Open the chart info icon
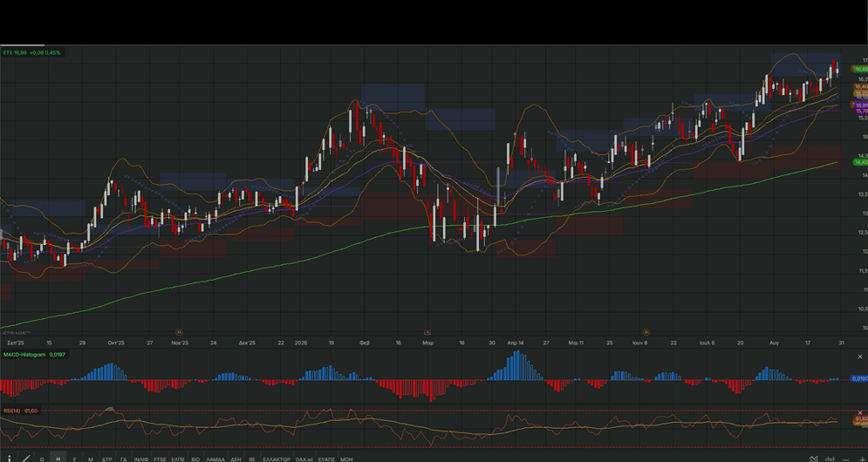This screenshot has width=868, height=462. 10,459
